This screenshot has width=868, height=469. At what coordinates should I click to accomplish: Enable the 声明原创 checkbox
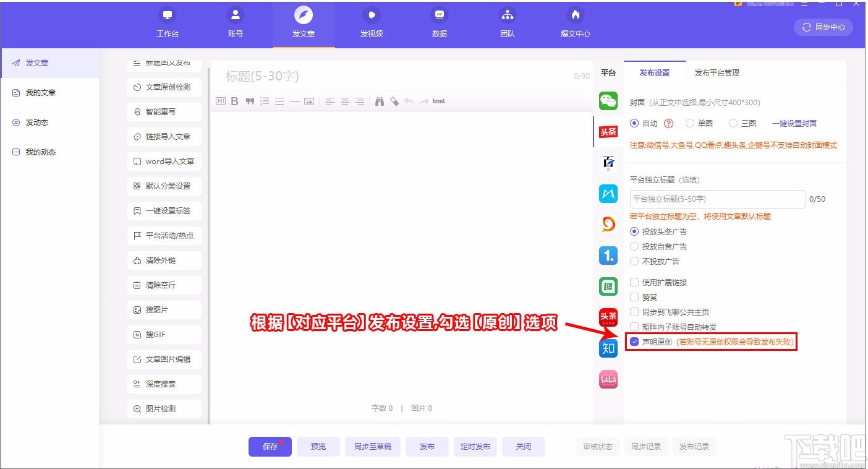634,342
